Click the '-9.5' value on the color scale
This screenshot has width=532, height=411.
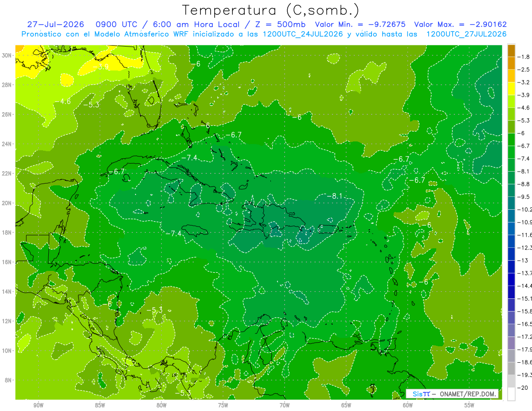pos(524,197)
